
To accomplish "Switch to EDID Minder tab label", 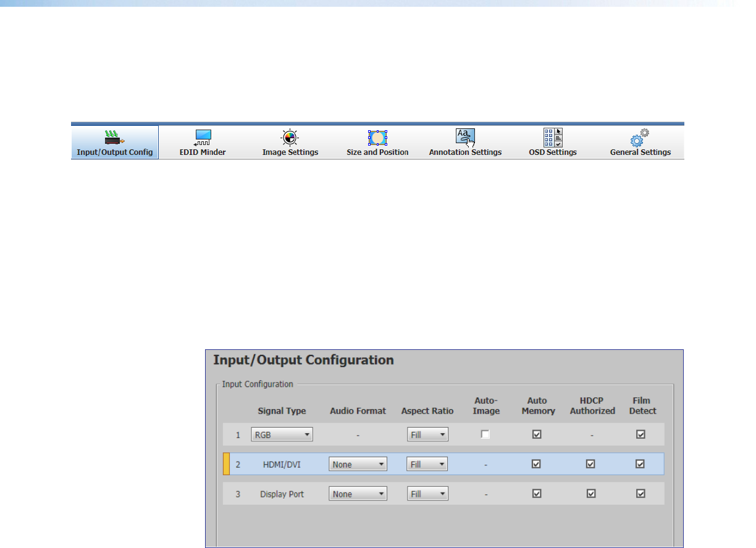I will 203,152.
